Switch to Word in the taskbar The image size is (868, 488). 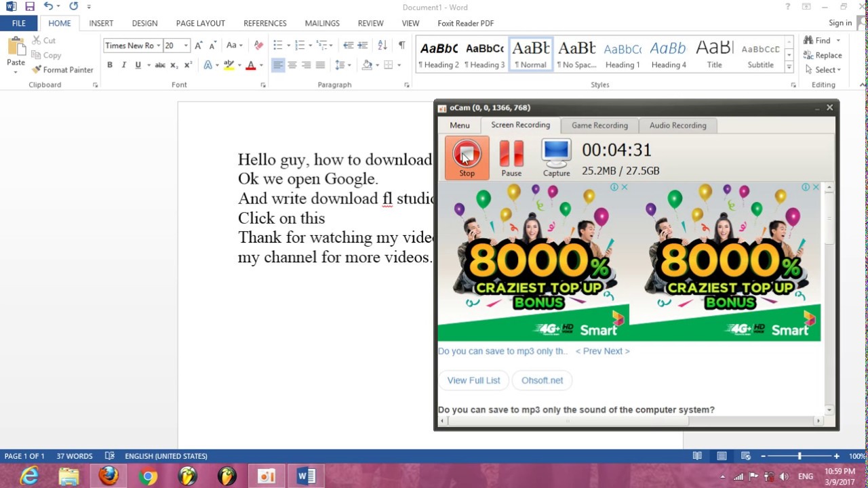point(306,476)
